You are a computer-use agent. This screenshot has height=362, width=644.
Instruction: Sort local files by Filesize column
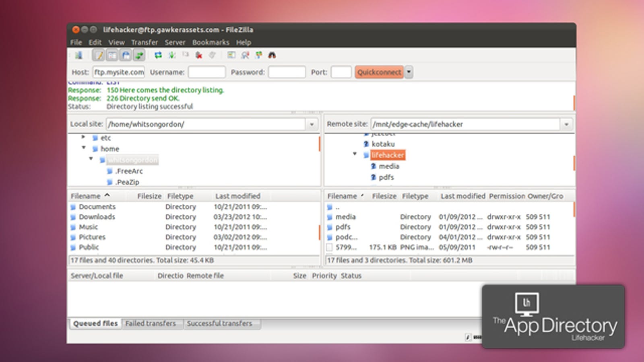149,196
